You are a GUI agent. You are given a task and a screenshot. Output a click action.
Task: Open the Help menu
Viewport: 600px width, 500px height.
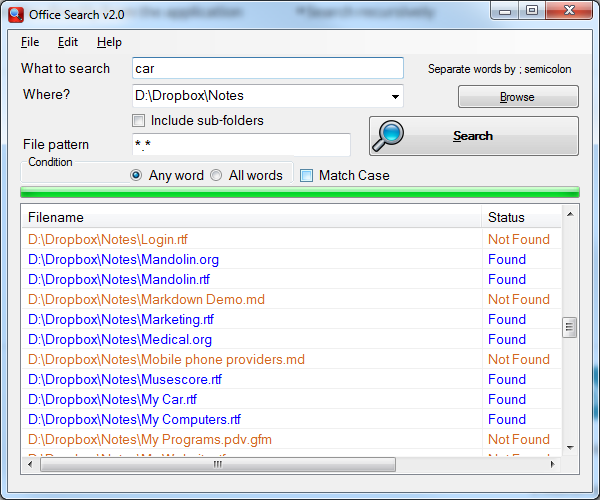point(109,42)
